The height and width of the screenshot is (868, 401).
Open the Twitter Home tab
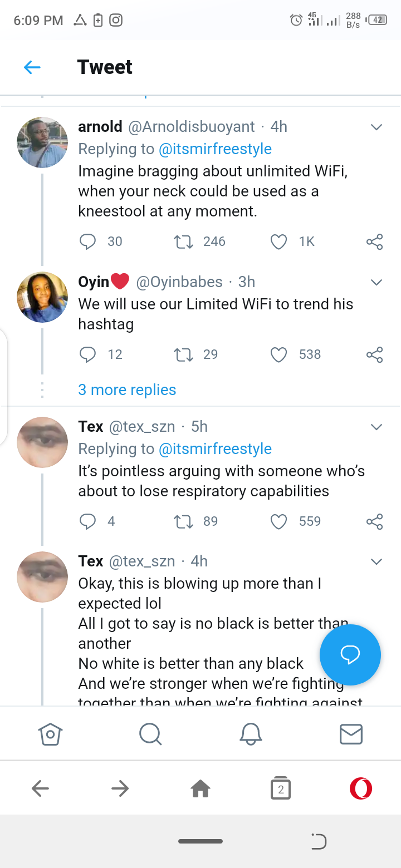coord(50,734)
